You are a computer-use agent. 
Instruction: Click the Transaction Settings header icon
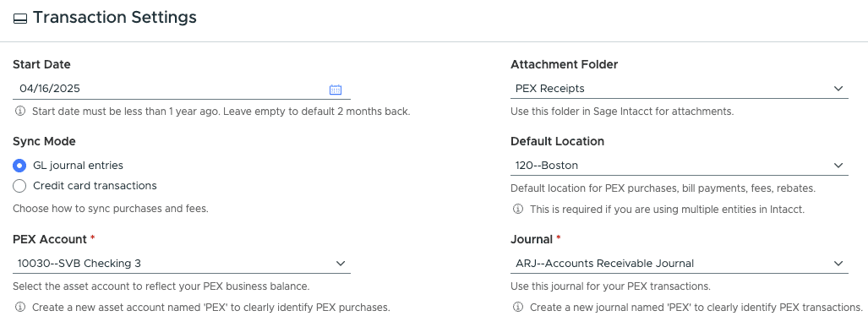(x=20, y=19)
